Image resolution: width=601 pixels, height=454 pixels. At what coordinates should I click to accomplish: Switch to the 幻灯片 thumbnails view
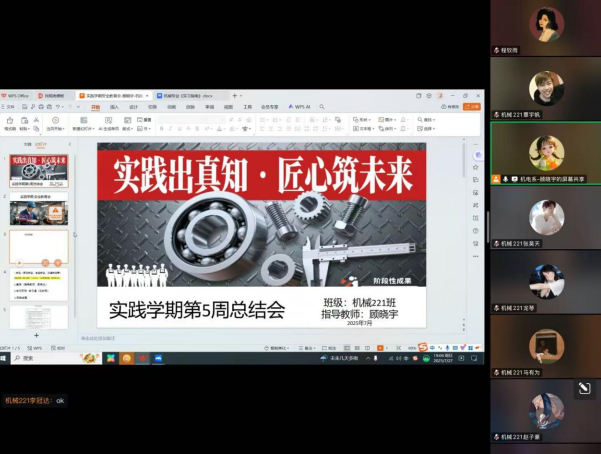click(x=42, y=144)
